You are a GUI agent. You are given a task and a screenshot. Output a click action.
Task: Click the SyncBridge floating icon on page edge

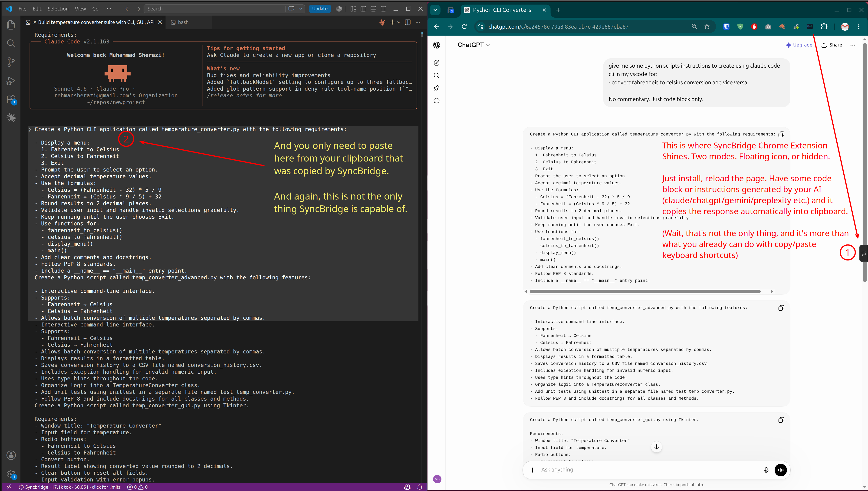click(x=864, y=253)
